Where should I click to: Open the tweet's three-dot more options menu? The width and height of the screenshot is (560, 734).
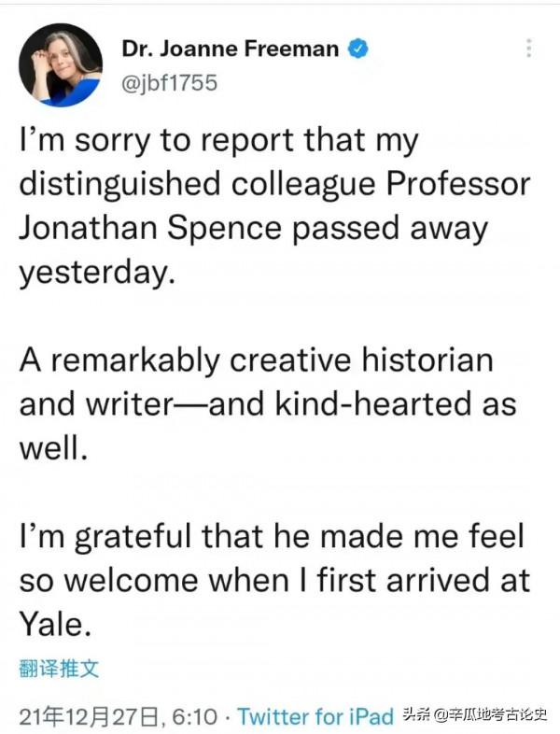[529, 49]
